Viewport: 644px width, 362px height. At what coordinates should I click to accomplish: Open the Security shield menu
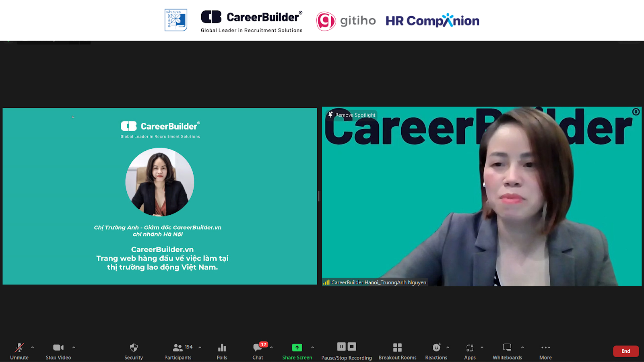(134, 351)
